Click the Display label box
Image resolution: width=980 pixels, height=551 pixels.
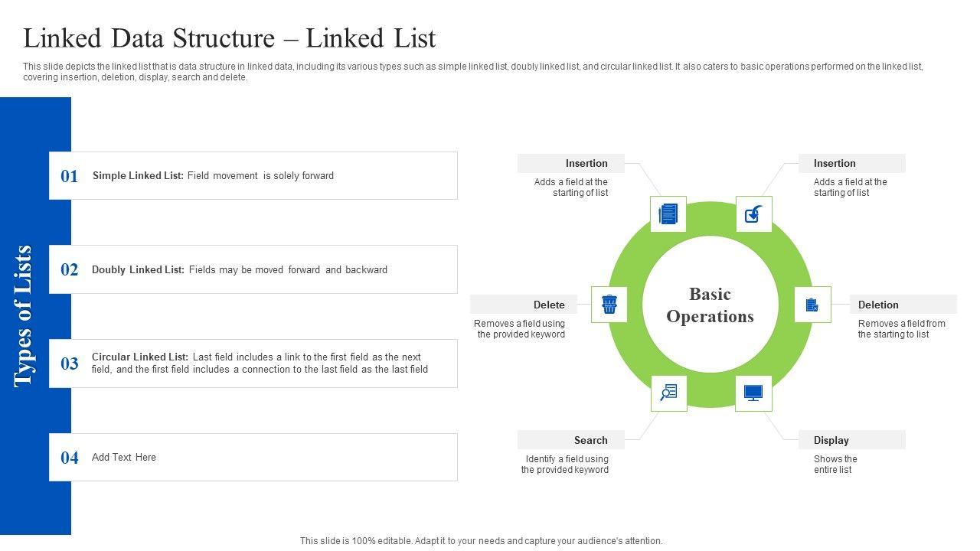tap(851, 440)
